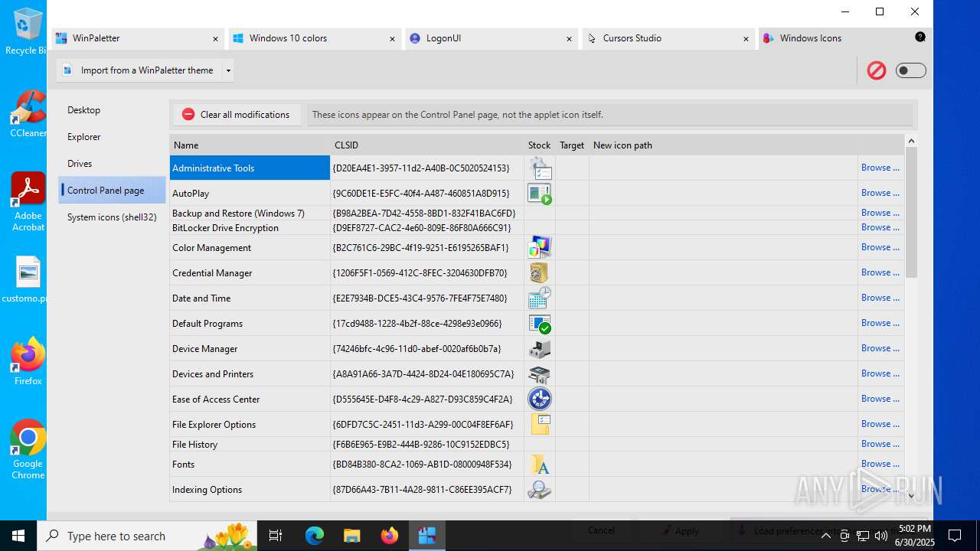Switch to the LogonUI tab
The height and width of the screenshot is (551, 980).
pyautogui.click(x=491, y=38)
